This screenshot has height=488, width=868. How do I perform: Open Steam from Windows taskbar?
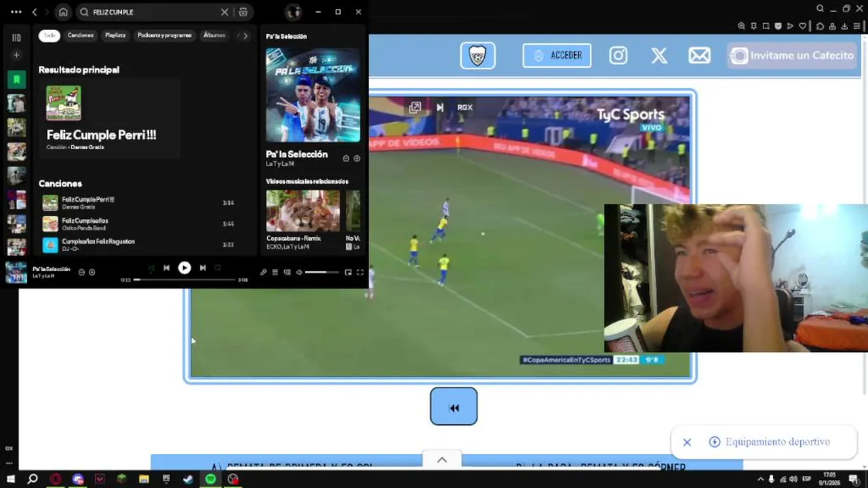pos(188,479)
